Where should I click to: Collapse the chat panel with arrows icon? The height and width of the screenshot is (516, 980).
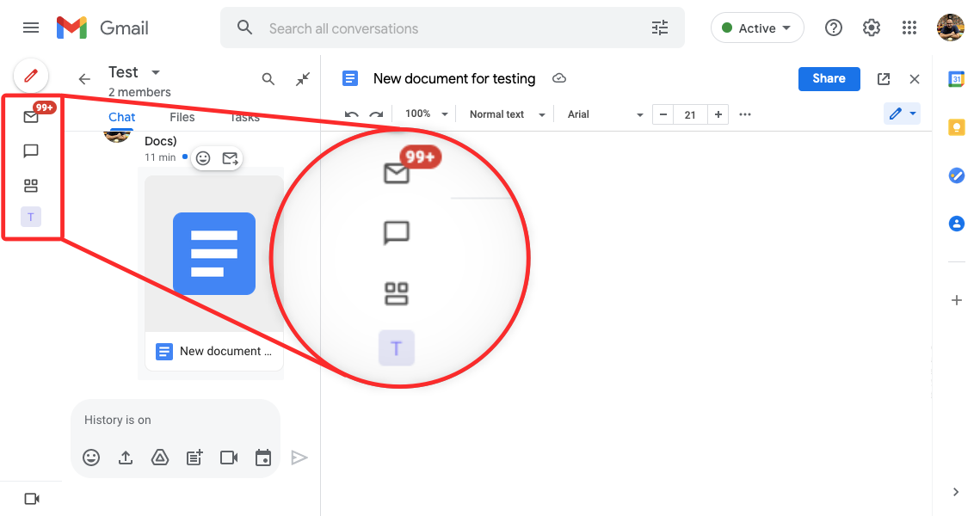click(x=303, y=79)
